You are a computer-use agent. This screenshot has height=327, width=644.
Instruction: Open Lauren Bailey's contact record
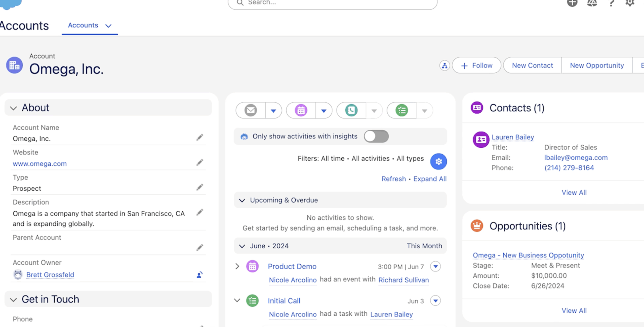coord(513,137)
